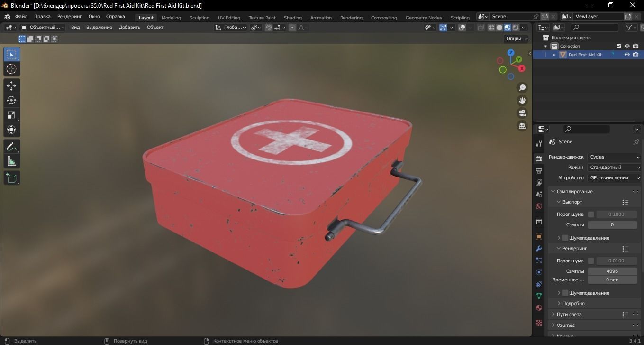Enable viewport noise threshold checkbox
Image resolution: width=644 pixels, height=345 pixels.
tap(591, 214)
